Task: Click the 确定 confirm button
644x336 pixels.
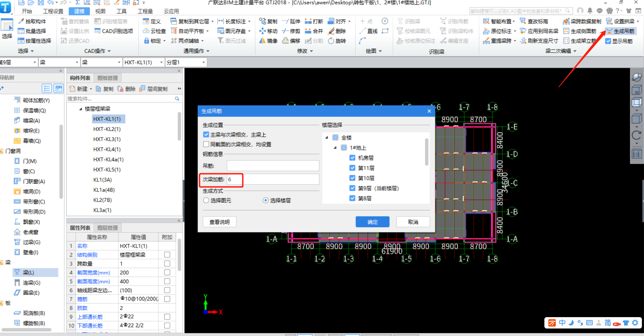Action: [372, 222]
